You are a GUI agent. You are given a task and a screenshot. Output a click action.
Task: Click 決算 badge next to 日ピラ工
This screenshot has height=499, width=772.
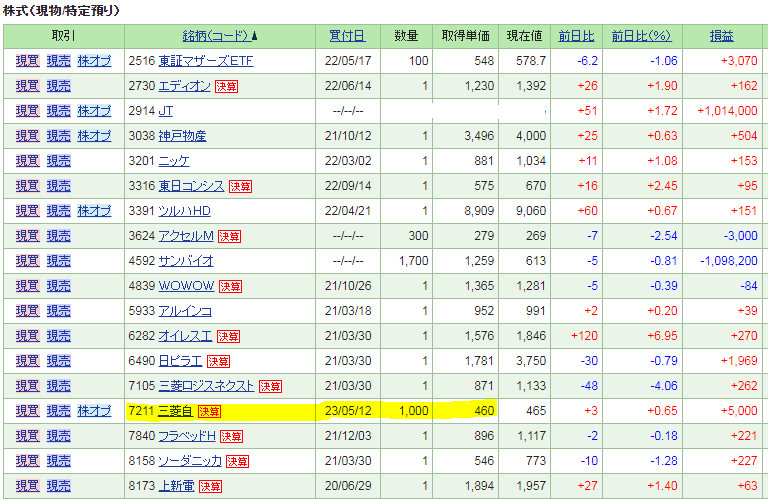(x=219, y=362)
